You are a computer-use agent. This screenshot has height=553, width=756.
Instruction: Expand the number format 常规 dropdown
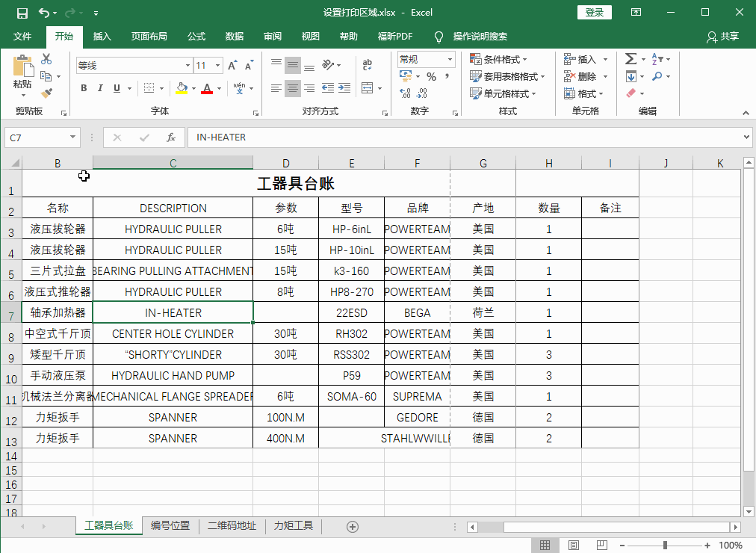450,59
